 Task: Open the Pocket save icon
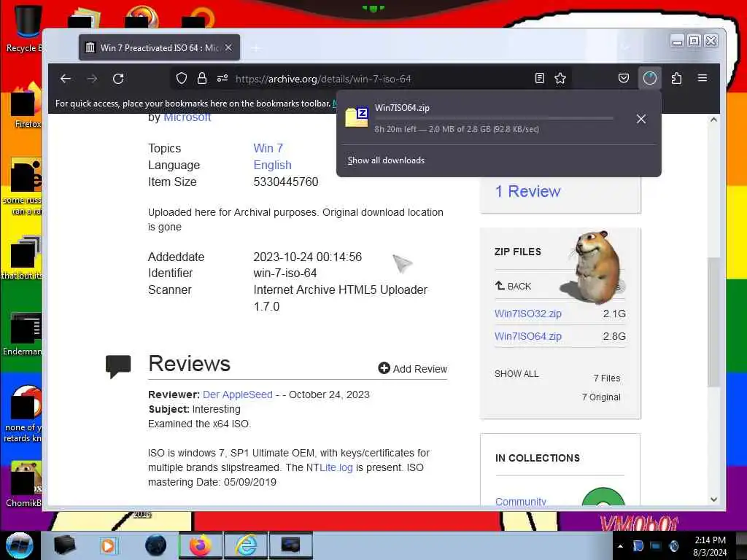pyautogui.click(x=623, y=79)
